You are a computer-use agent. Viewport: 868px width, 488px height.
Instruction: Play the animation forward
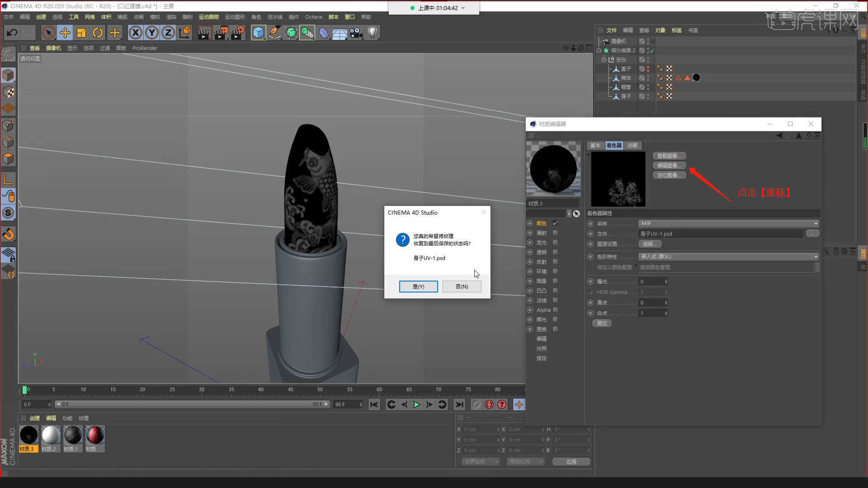(x=416, y=405)
